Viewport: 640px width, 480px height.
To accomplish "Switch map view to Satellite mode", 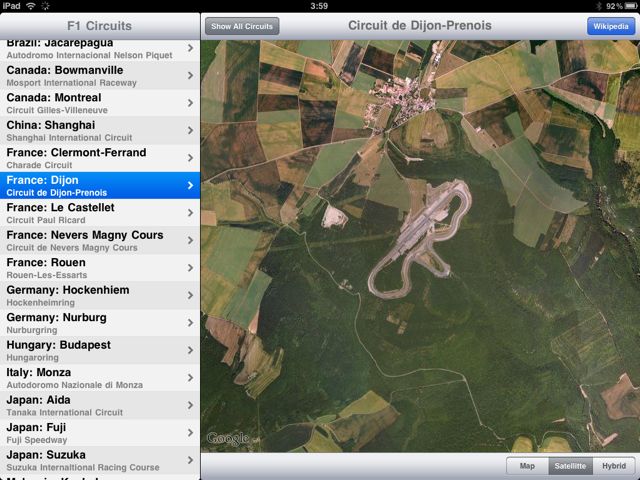I will (x=570, y=466).
